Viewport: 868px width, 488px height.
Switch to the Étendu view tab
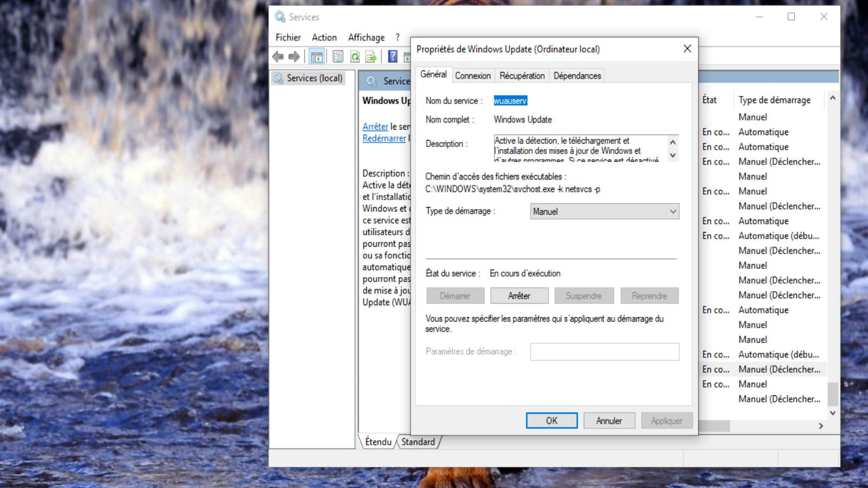[378, 442]
